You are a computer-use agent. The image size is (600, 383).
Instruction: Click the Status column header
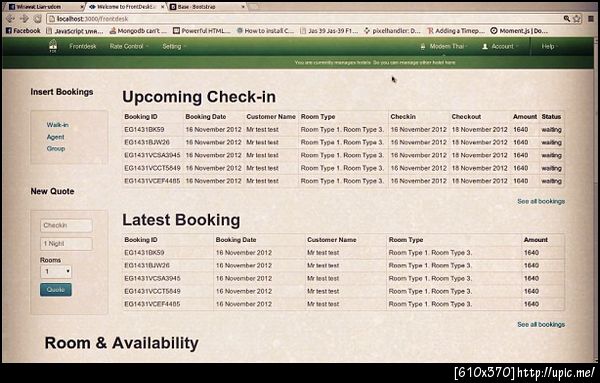[551, 117]
